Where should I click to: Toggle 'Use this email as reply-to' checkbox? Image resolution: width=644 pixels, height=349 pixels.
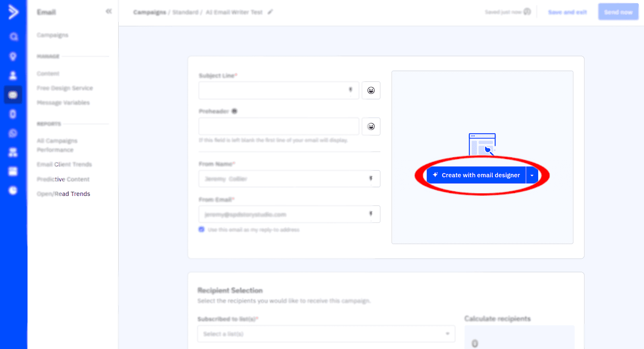[x=202, y=230]
